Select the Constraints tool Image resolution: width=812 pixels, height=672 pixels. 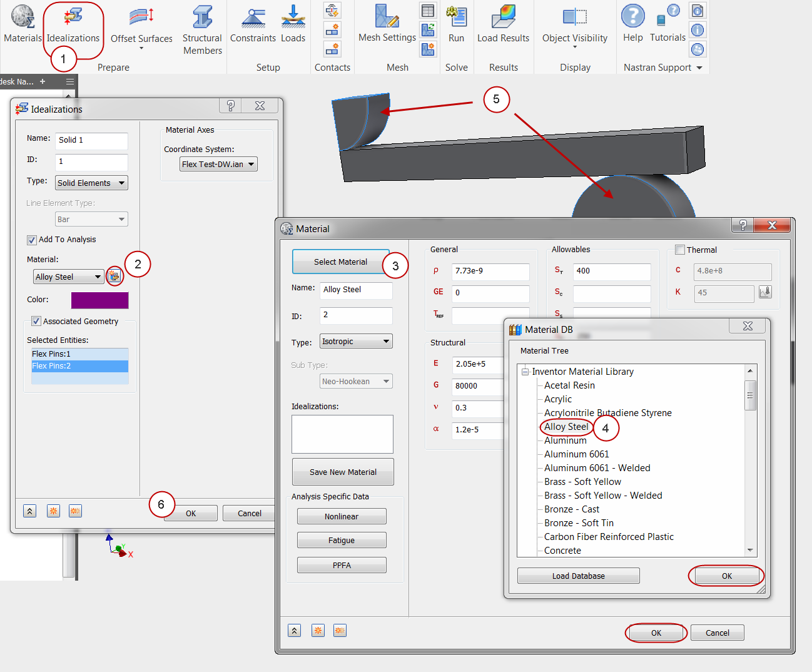tap(253, 24)
